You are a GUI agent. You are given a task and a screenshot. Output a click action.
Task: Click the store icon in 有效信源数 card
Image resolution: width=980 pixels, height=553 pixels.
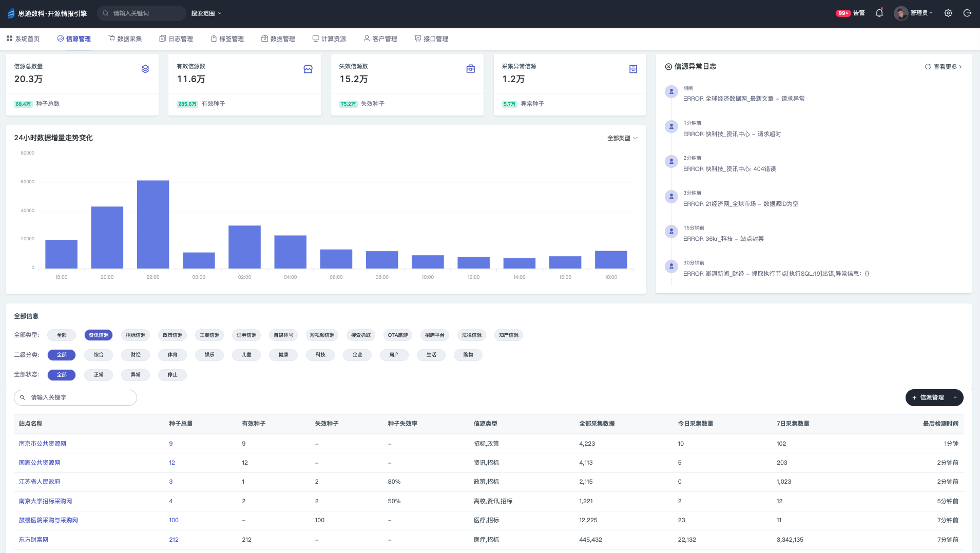click(308, 69)
